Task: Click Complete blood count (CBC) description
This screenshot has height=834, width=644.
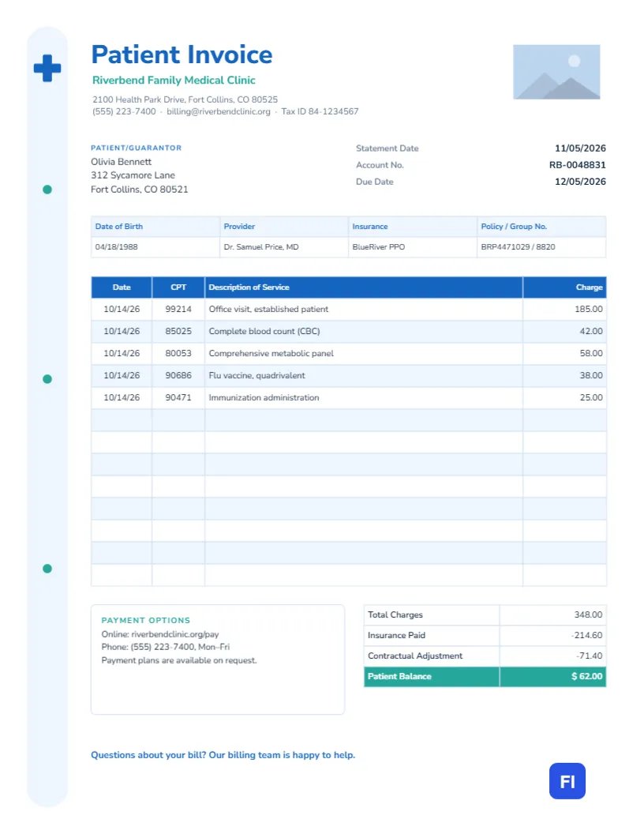Action: [264, 332]
